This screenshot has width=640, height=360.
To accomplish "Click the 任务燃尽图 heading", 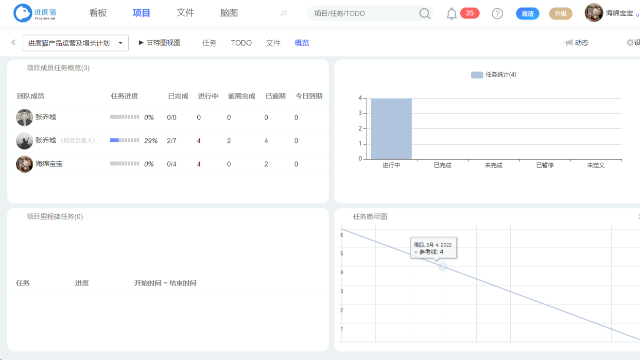I will point(370,216).
